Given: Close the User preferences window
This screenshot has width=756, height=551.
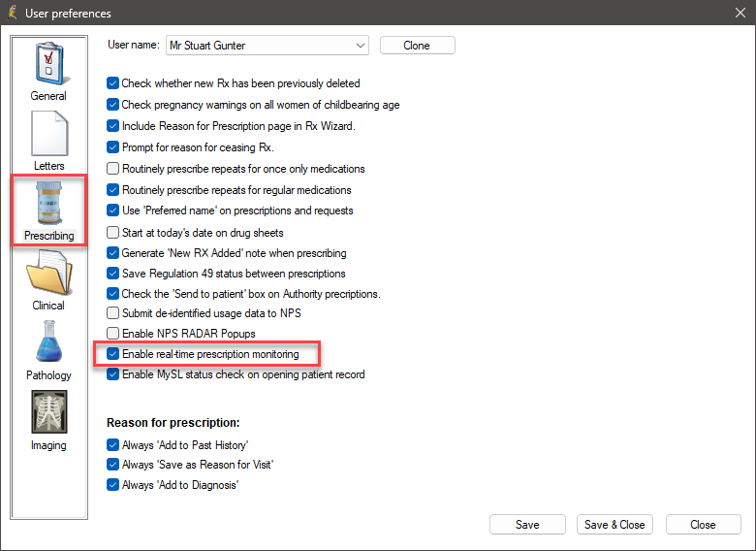Looking at the screenshot, I should point(740,14).
